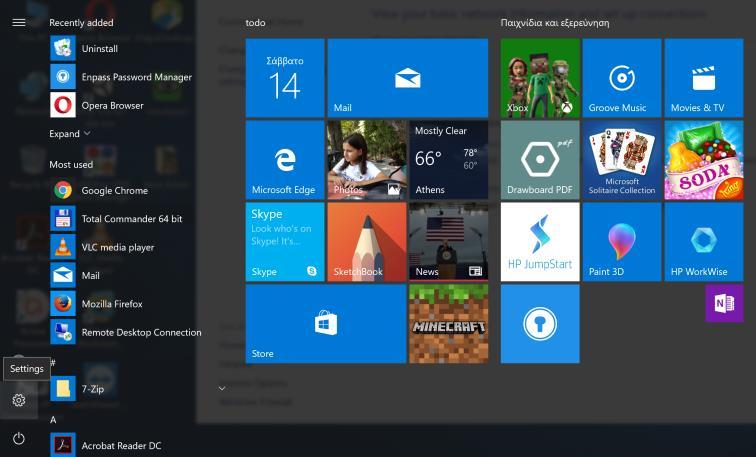
Task: Open the OneNote tile
Action: click(724, 303)
